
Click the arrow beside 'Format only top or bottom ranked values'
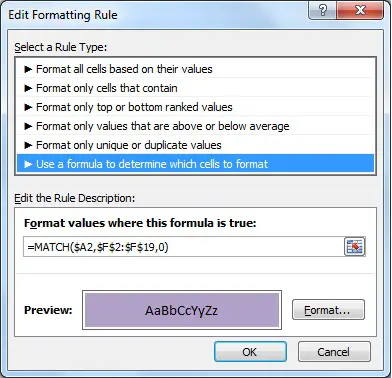pyautogui.click(x=28, y=107)
